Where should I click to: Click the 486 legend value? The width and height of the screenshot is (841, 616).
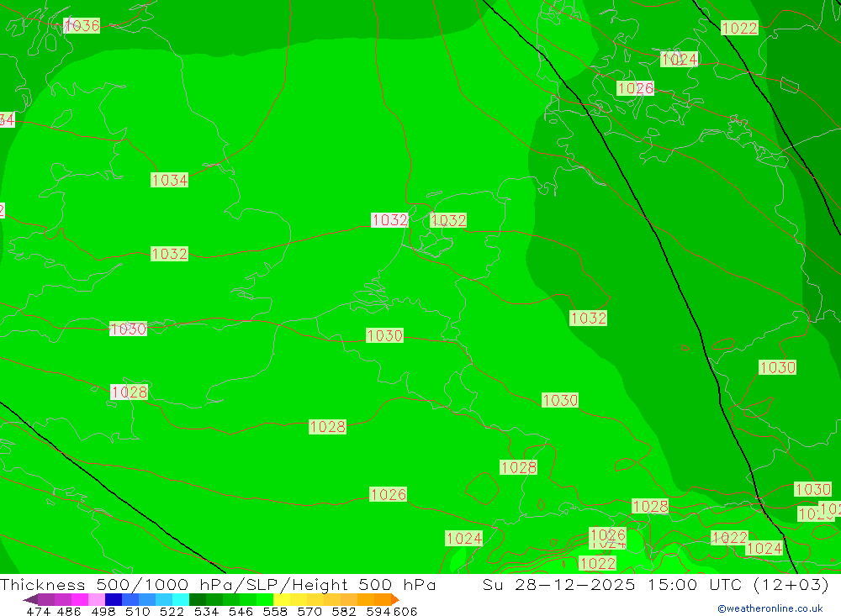[x=69, y=611]
